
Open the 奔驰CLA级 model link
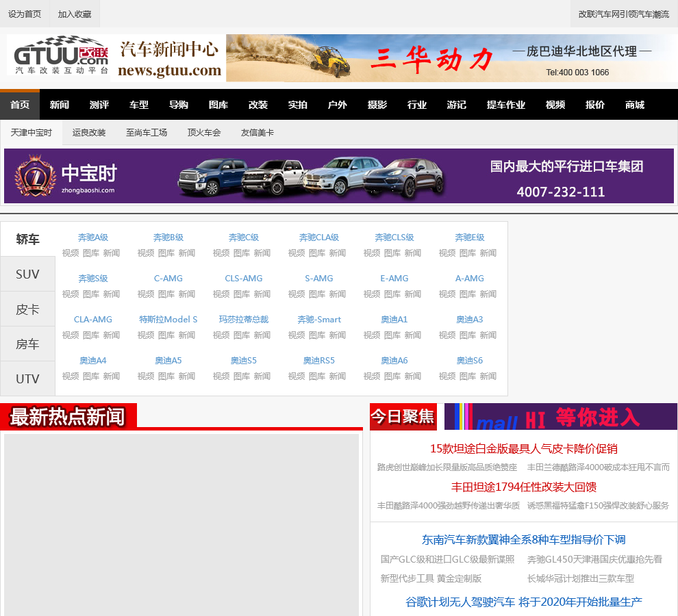(x=319, y=238)
